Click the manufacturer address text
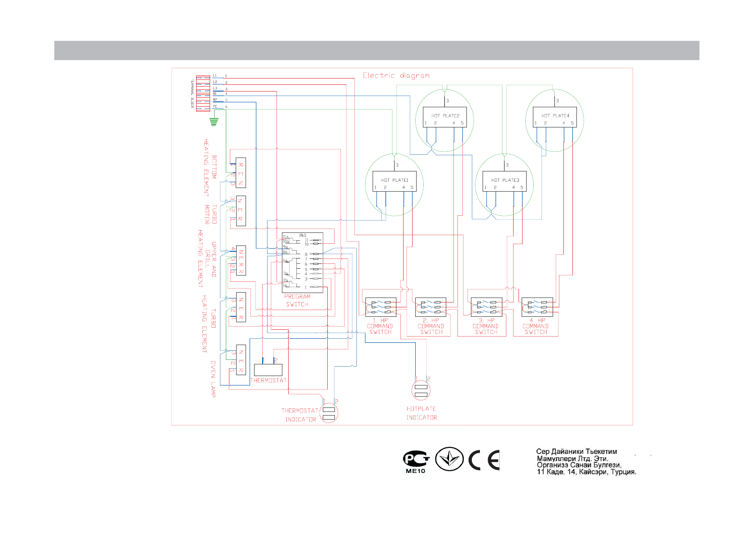This screenshot has width=756, height=534. click(x=586, y=462)
